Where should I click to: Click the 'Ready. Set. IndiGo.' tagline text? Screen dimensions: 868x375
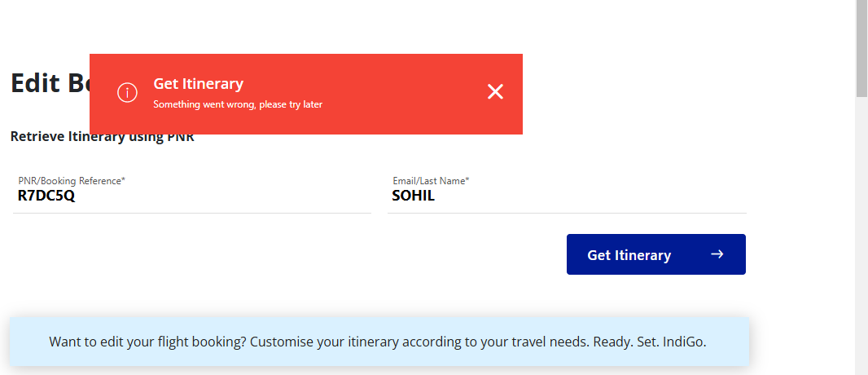[650, 342]
